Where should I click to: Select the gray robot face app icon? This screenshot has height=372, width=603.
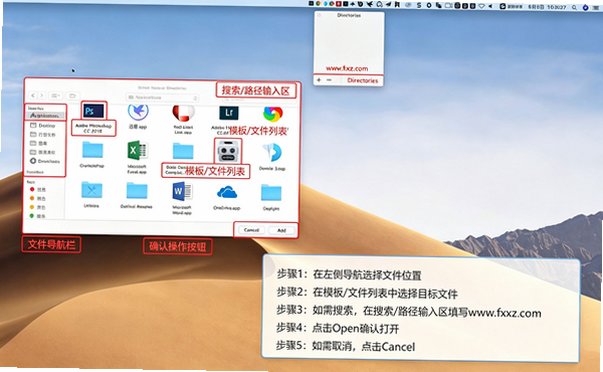pyautogui.click(x=228, y=151)
